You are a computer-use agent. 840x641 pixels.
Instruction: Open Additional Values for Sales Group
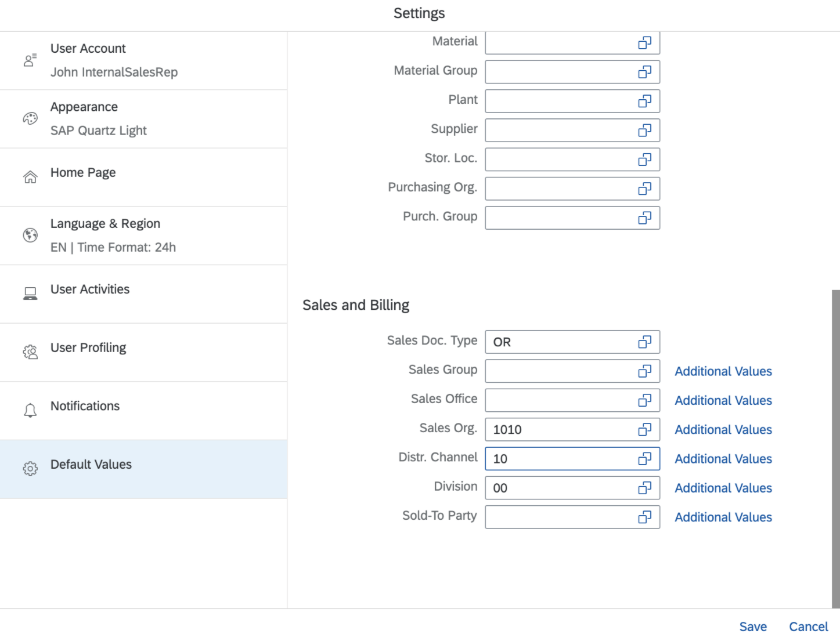[x=723, y=371]
